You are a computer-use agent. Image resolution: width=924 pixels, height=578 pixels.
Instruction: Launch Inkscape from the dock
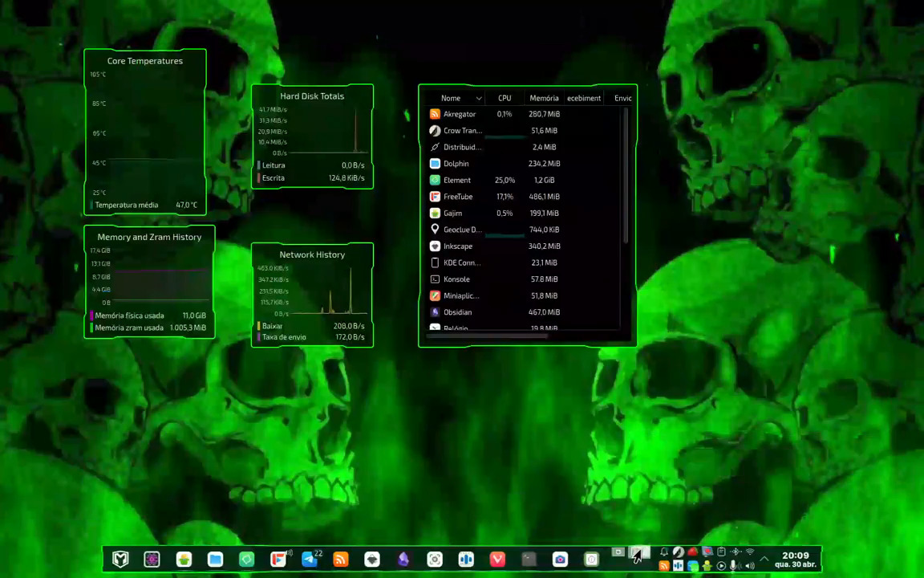pyautogui.click(x=372, y=559)
